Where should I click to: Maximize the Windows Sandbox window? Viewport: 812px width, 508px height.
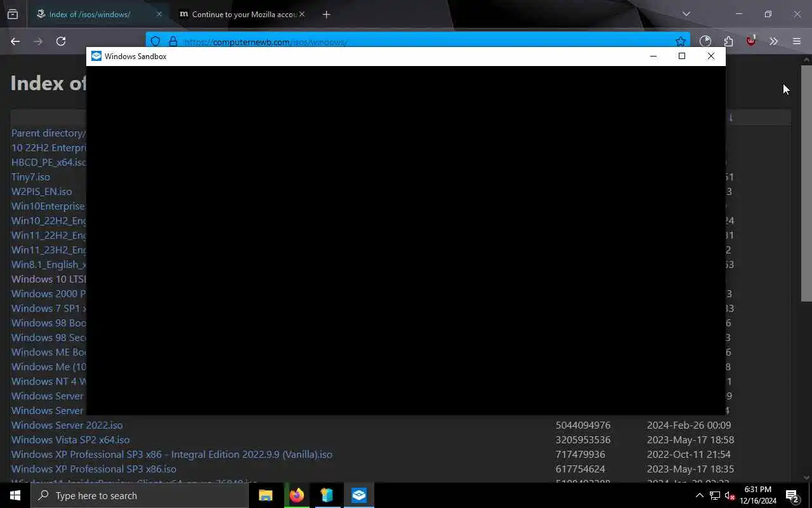click(x=682, y=56)
